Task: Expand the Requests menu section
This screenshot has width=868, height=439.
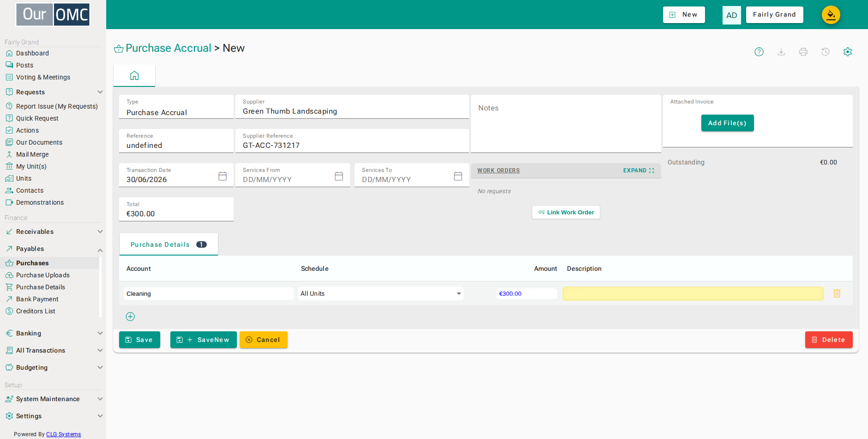Action: click(x=54, y=92)
